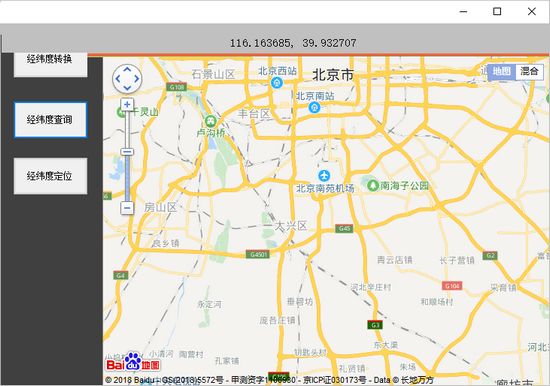Click the G108 highway shield
Viewport: 550px width, 386px height.
pos(176,87)
